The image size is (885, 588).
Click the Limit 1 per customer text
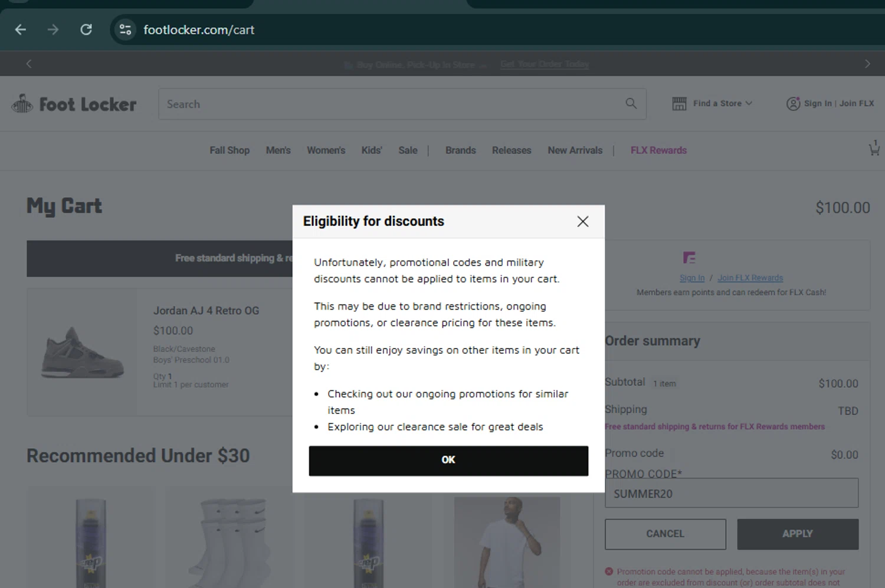(x=191, y=385)
